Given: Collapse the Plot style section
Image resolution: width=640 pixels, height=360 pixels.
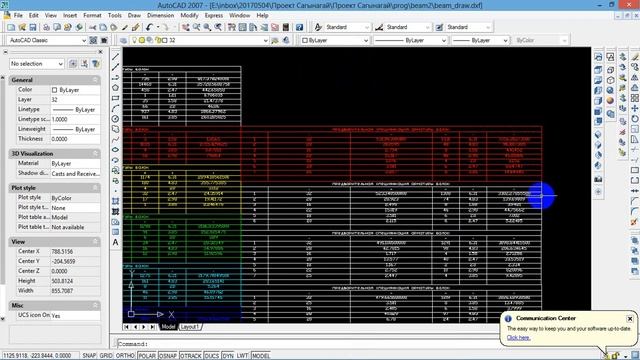Looking at the screenshot, I should [x=95, y=188].
